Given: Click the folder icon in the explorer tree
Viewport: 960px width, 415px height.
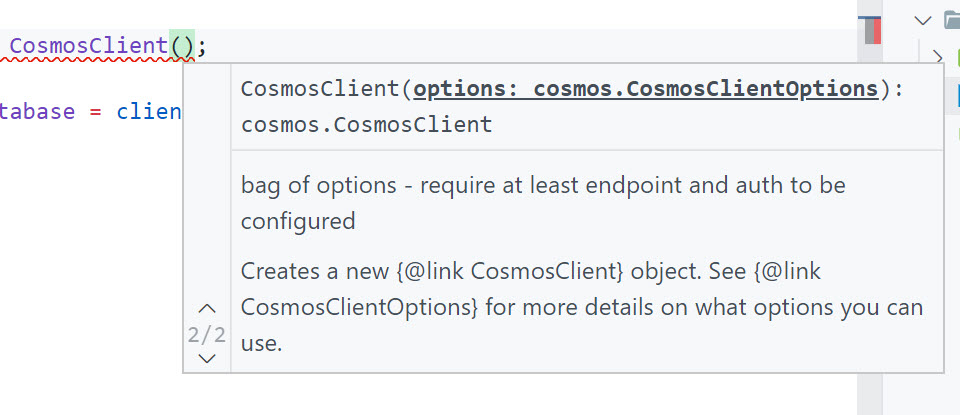Looking at the screenshot, I should (951, 19).
